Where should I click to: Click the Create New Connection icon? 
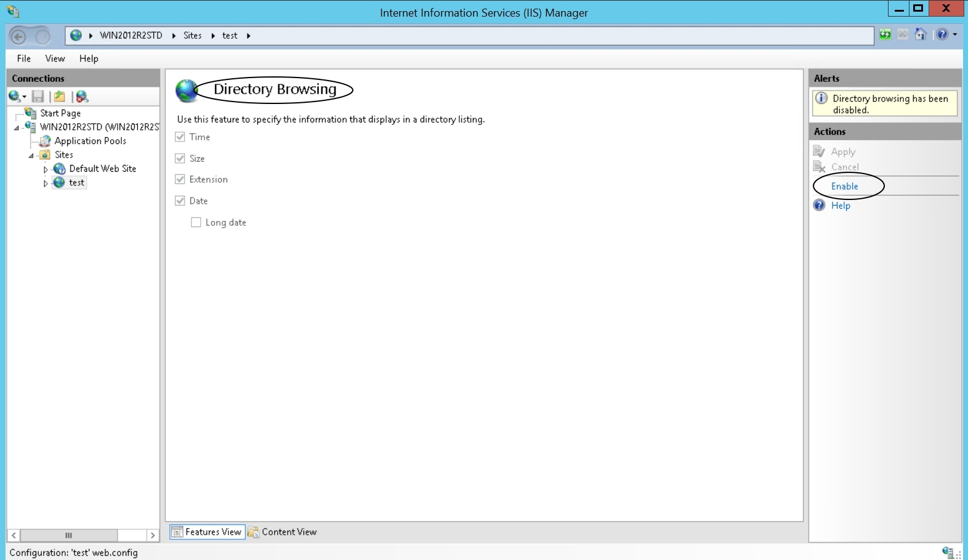(14, 96)
